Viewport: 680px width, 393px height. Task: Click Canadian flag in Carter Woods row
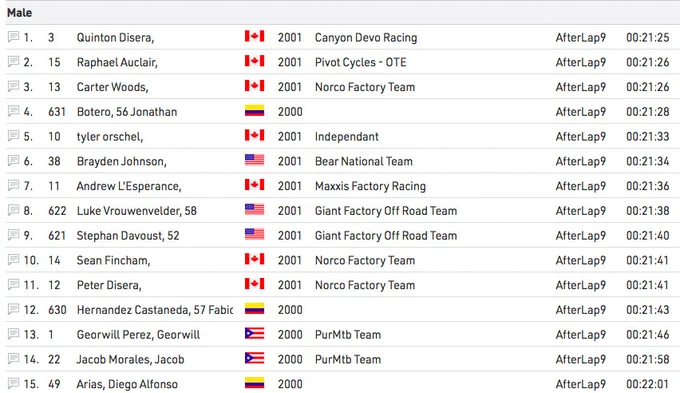pos(254,85)
